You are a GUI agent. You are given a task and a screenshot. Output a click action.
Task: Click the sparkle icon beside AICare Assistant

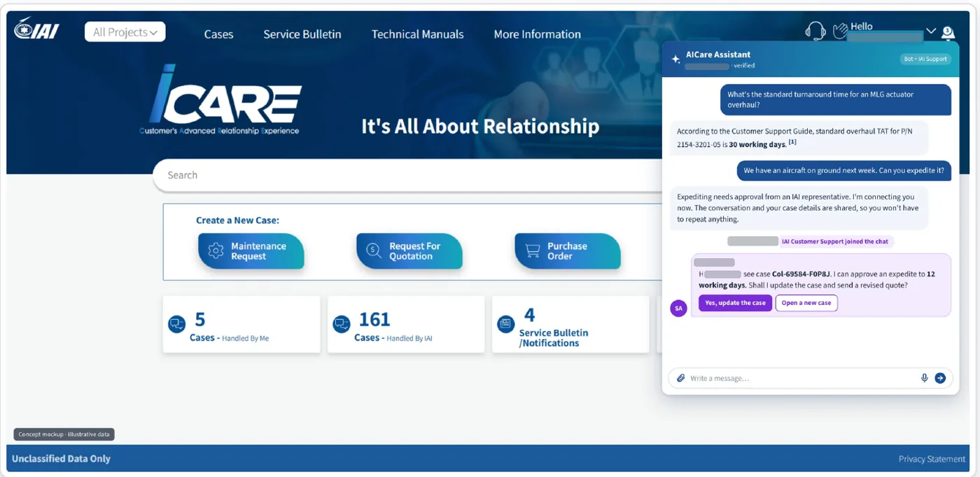coord(675,59)
